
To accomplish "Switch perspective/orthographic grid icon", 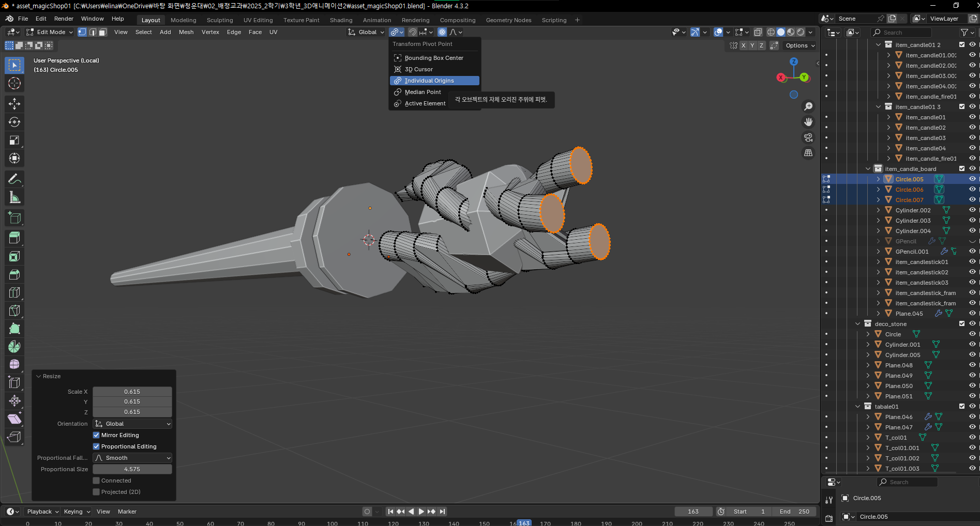I will (x=808, y=153).
